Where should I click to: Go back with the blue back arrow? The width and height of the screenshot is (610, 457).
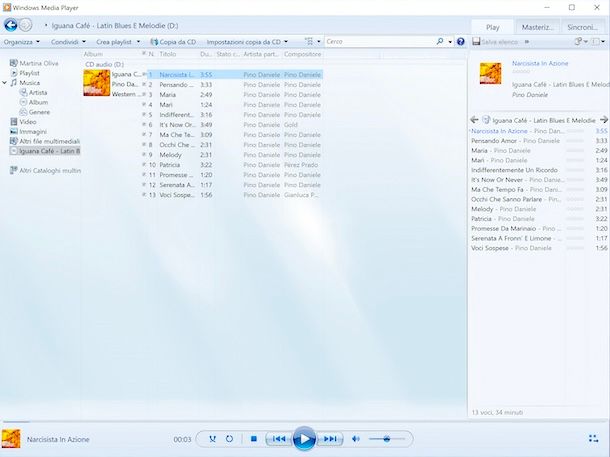pyautogui.click(x=11, y=25)
